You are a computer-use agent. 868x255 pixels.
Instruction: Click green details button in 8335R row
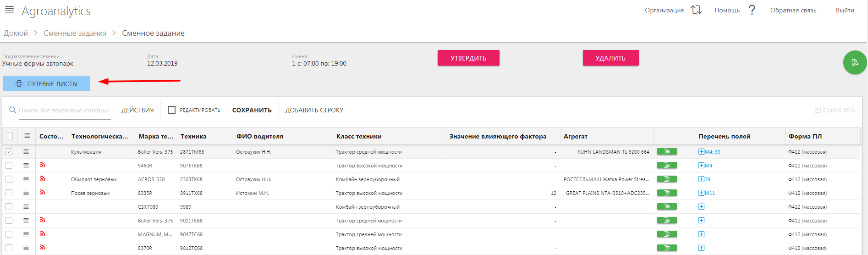(x=667, y=193)
